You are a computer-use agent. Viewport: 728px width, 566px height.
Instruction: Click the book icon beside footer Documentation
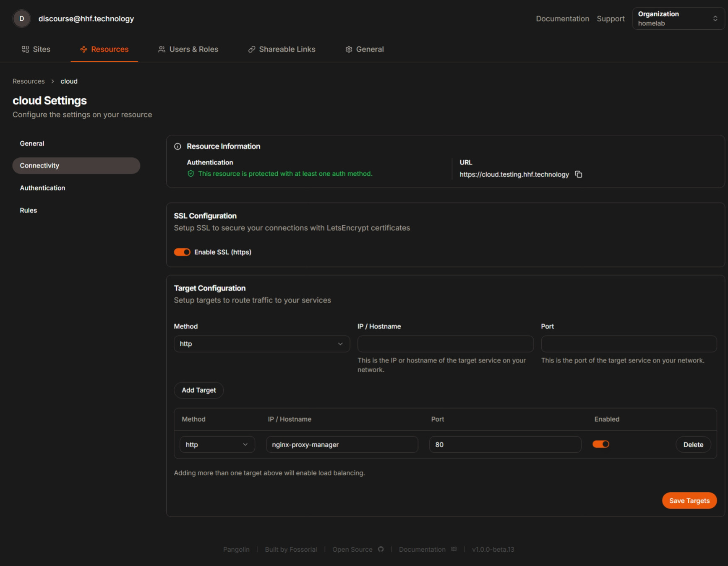[454, 549]
